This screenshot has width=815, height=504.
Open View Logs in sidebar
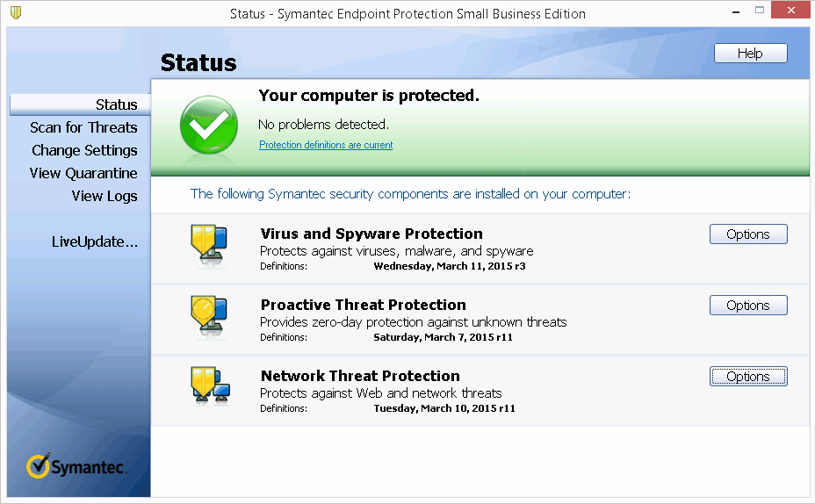[x=105, y=196]
